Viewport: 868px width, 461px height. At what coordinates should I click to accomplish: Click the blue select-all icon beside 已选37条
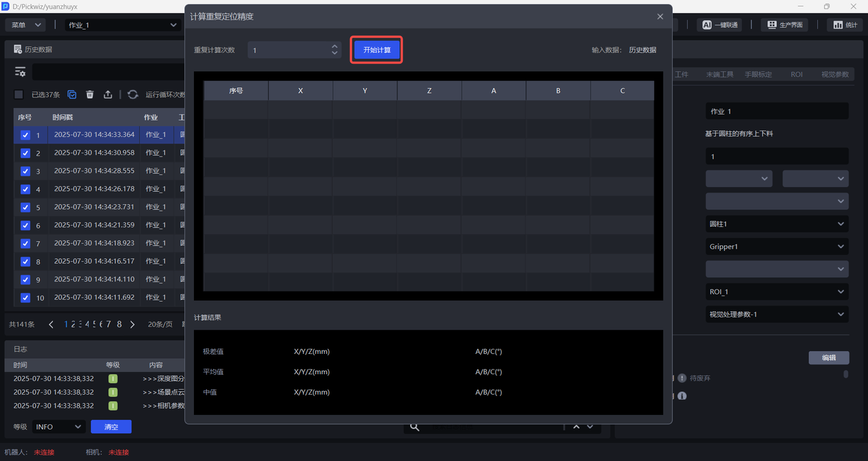pyautogui.click(x=72, y=95)
